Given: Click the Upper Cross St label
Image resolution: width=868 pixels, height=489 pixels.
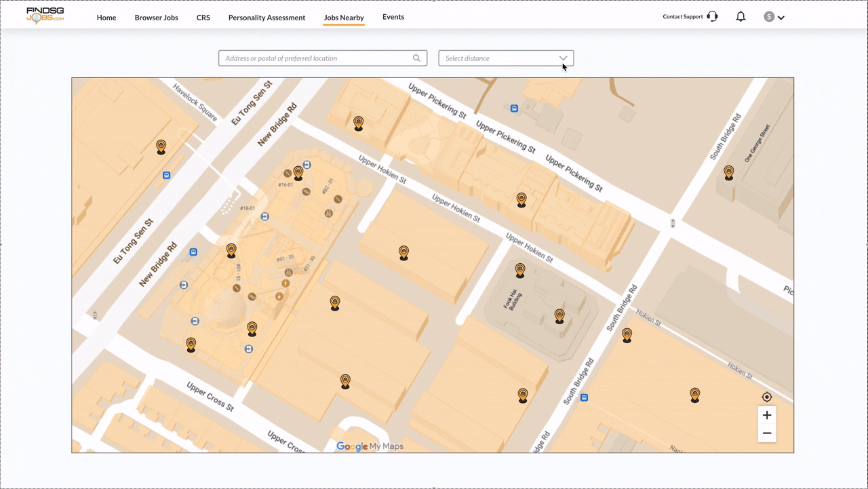Looking at the screenshot, I should 210,397.
